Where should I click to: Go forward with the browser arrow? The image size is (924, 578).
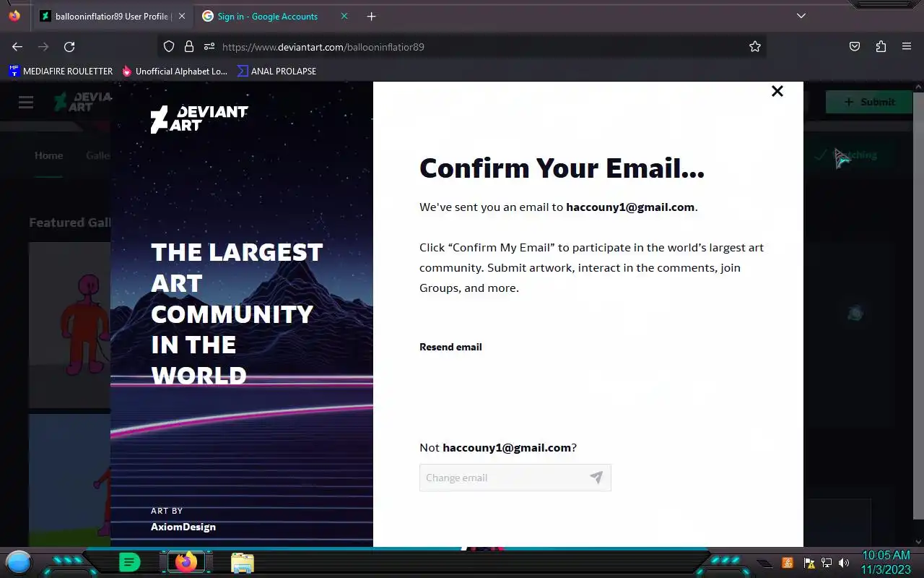pos(43,46)
